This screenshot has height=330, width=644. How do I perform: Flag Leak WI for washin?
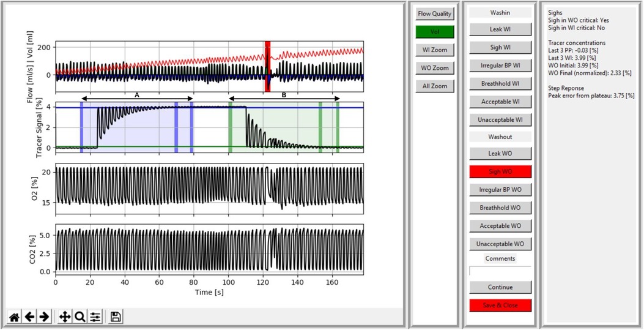(x=500, y=29)
